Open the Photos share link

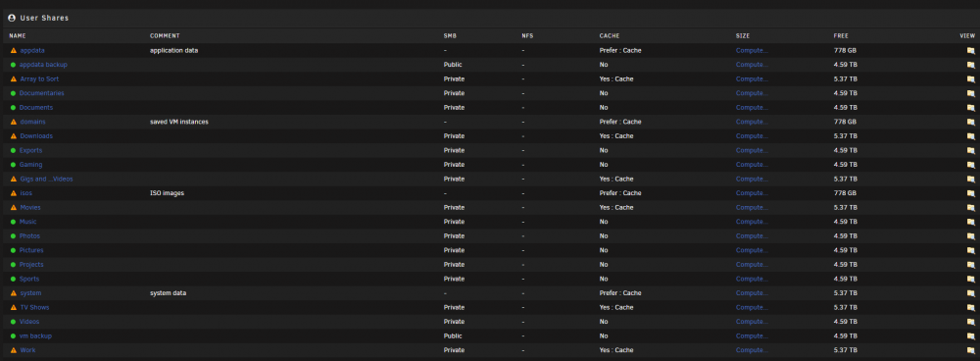click(30, 236)
